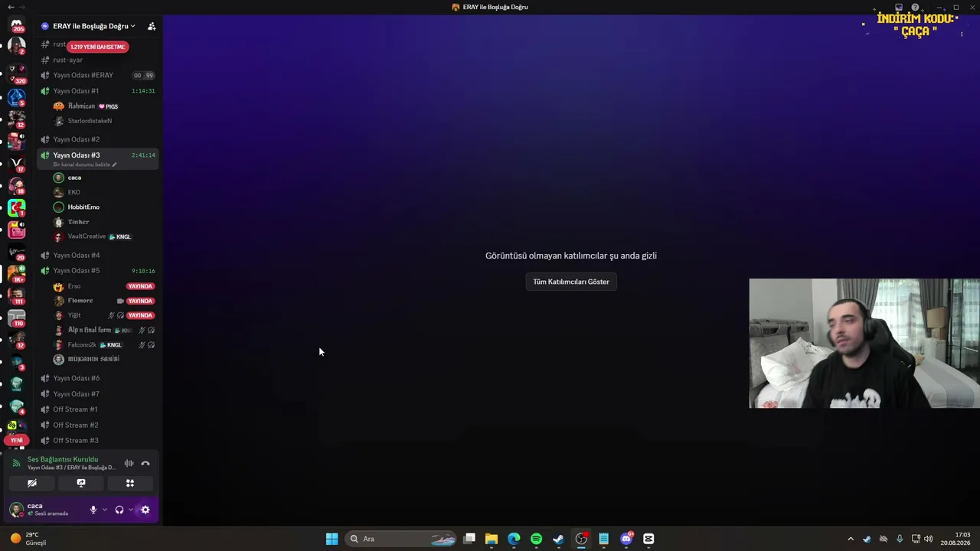Show hidden system tray icons
980x551 pixels.
[850, 539]
